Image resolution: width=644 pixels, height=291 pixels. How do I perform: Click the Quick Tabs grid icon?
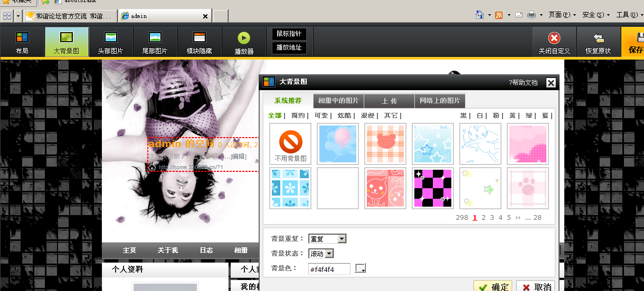(x=7, y=16)
